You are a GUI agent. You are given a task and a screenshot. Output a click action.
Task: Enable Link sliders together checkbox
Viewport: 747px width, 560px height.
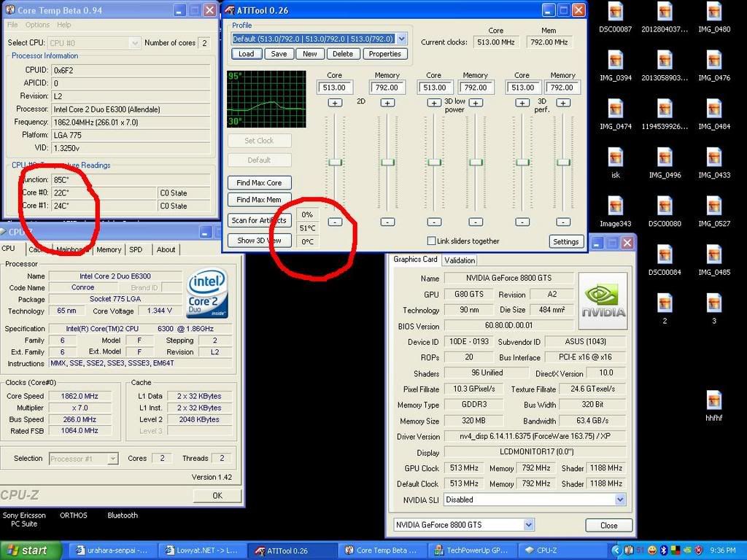point(431,241)
